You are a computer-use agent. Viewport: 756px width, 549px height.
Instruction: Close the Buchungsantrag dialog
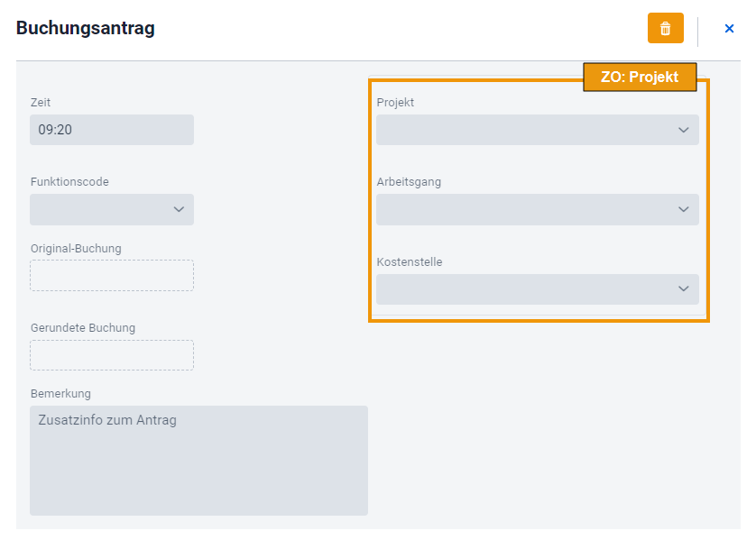tap(729, 29)
